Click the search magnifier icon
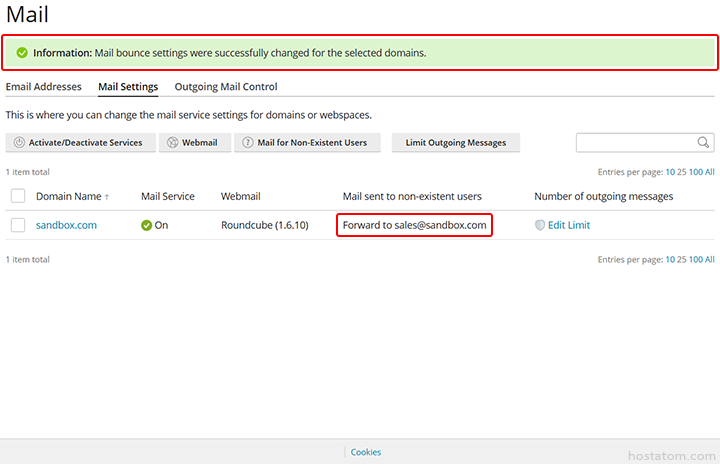The width and height of the screenshot is (720, 464). tap(704, 143)
